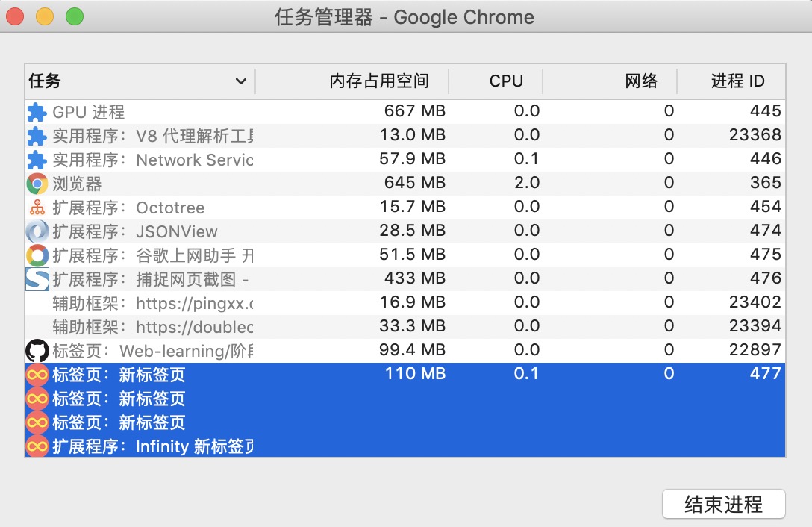Click the 667 MB memory value
This screenshot has width=812, height=527.
tap(415, 111)
